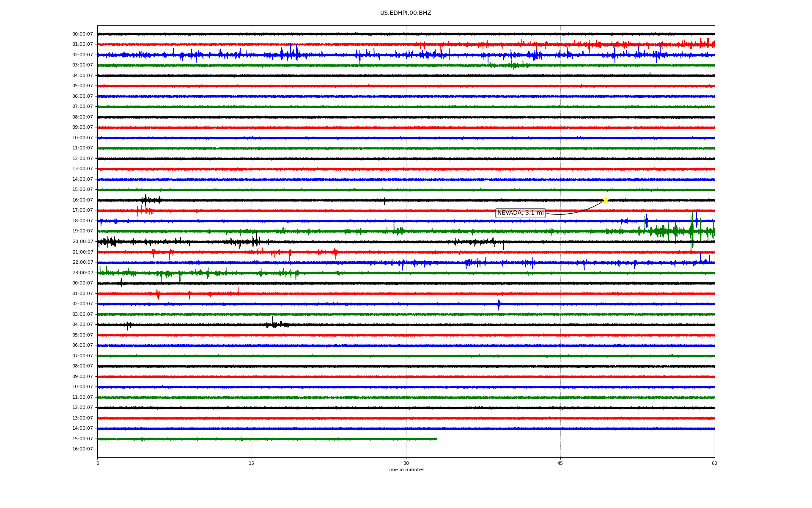The width and height of the screenshot is (812, 508).
Task: Click the 23:00:07 row time label
Action: pyautogui.click(x=82, y=273)
